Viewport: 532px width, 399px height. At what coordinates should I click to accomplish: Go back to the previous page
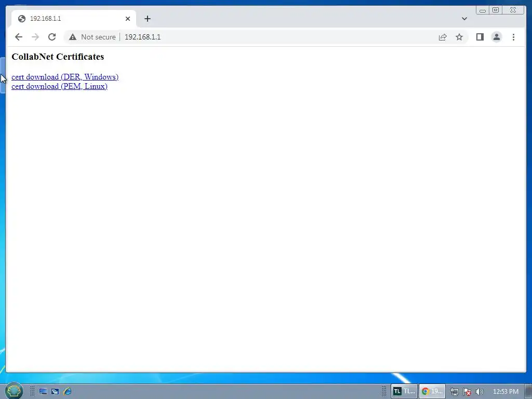pyautogui.click(x=19, y=37)
